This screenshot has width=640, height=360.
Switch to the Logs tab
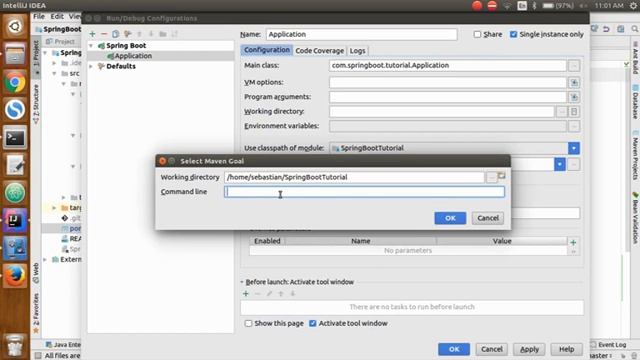tap(358, 51)
